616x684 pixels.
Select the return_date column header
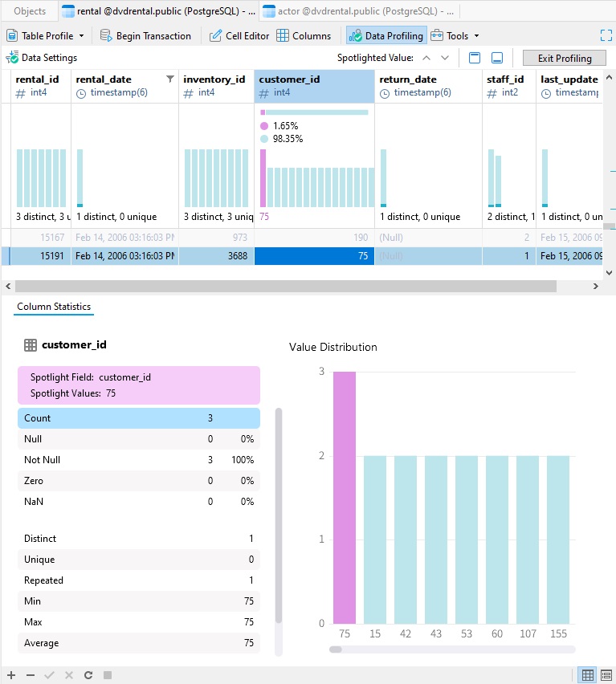pyautogui.click(x=428, y=86)
